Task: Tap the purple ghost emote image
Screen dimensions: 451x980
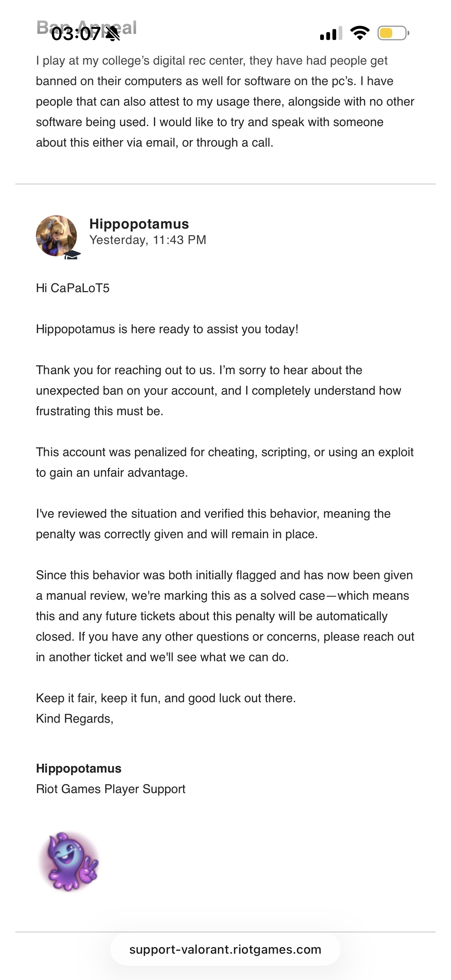Action: coord(69,862)
